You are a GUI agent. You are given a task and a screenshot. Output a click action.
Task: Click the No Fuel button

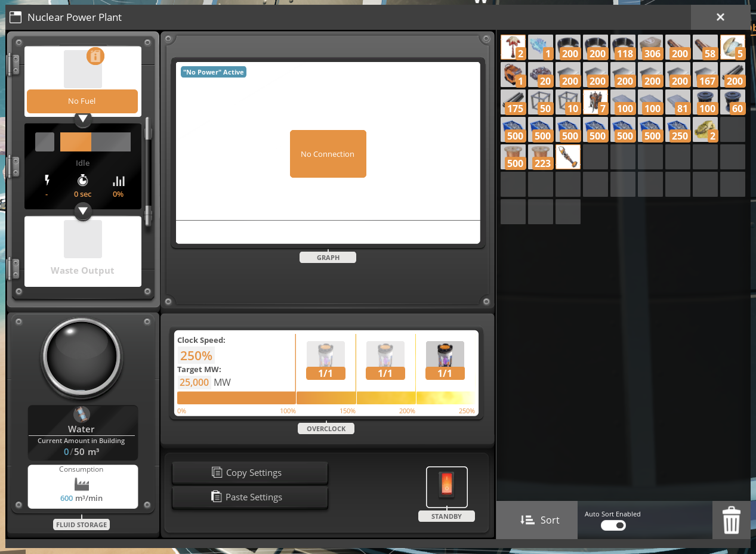click(82, 101)
